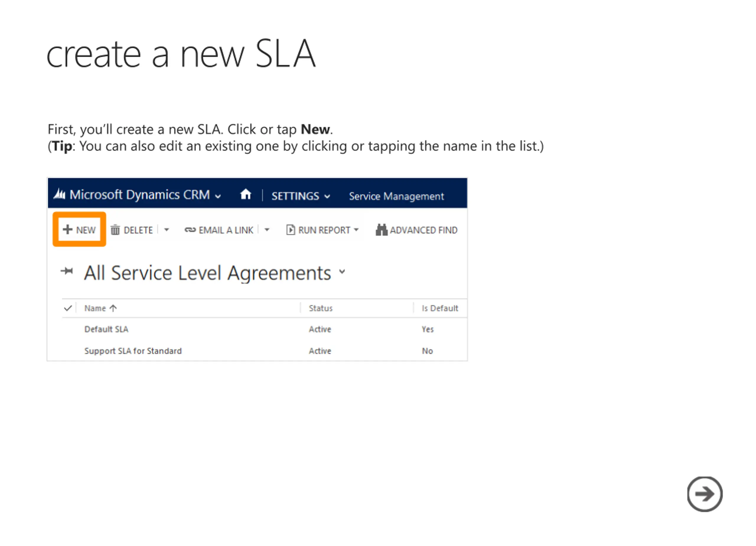
Task: Click Active status of Support SLA for Standard
Action: pyautogui.click(x=321, y=352)
